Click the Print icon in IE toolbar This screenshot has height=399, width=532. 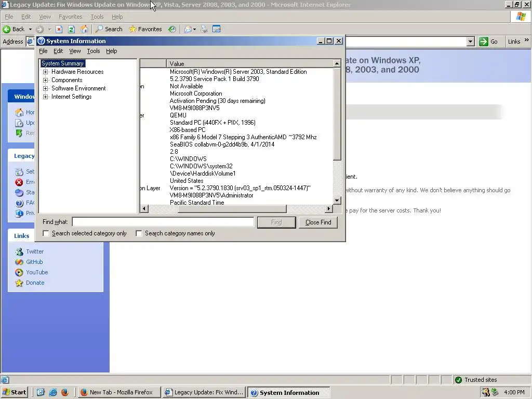[204, 29]
